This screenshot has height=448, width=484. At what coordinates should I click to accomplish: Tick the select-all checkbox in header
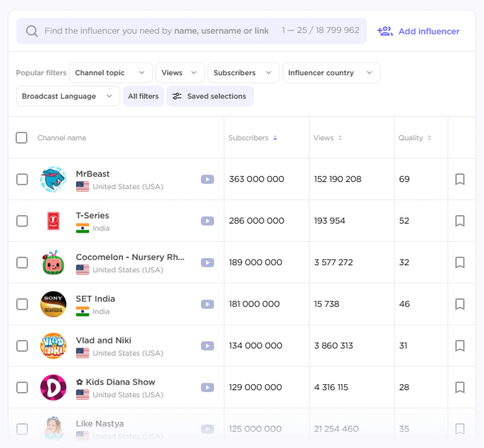pos(22,138)
